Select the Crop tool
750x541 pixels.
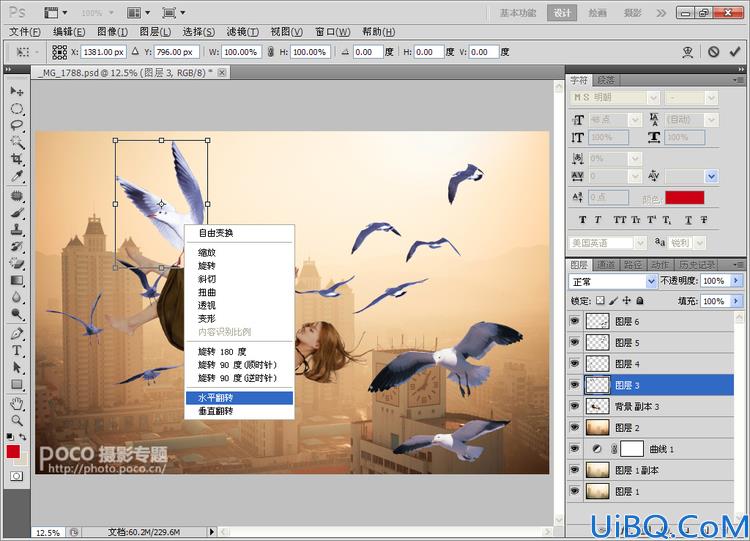click(17, 159)
